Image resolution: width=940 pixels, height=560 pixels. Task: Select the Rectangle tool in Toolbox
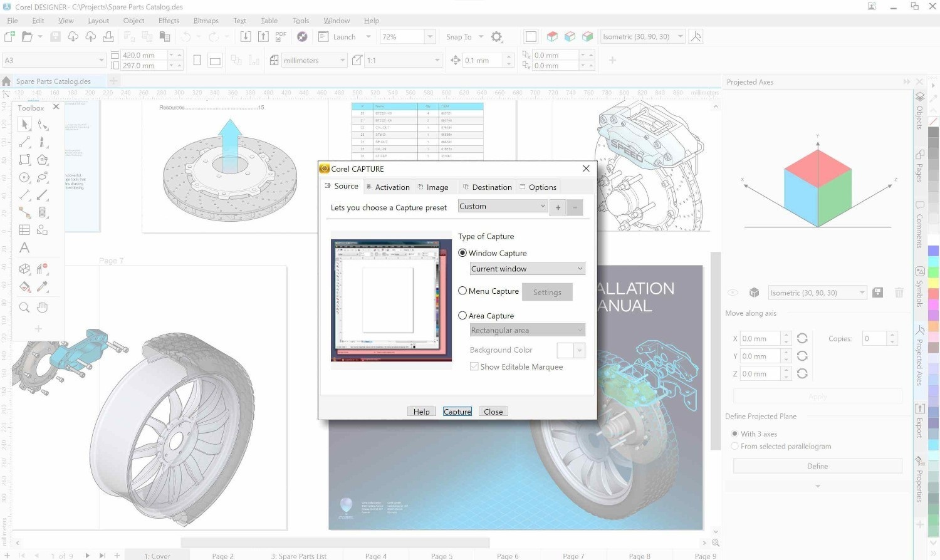24,160
